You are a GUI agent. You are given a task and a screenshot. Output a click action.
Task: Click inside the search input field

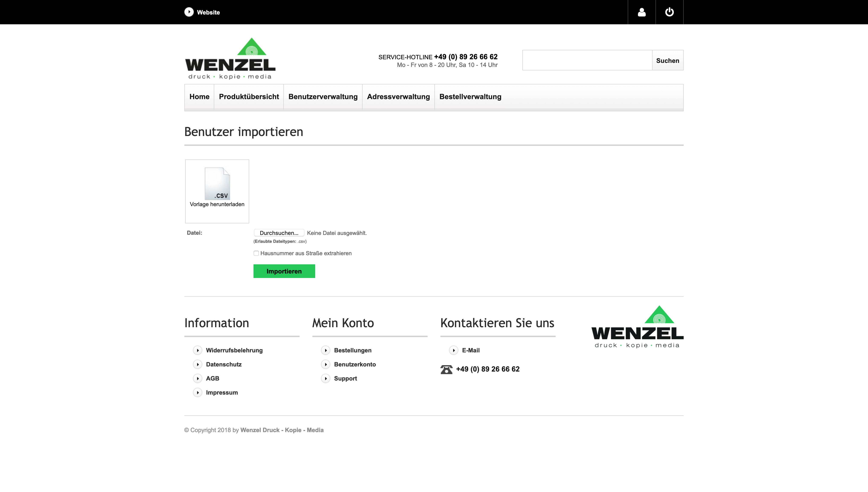tap(586, 61)
